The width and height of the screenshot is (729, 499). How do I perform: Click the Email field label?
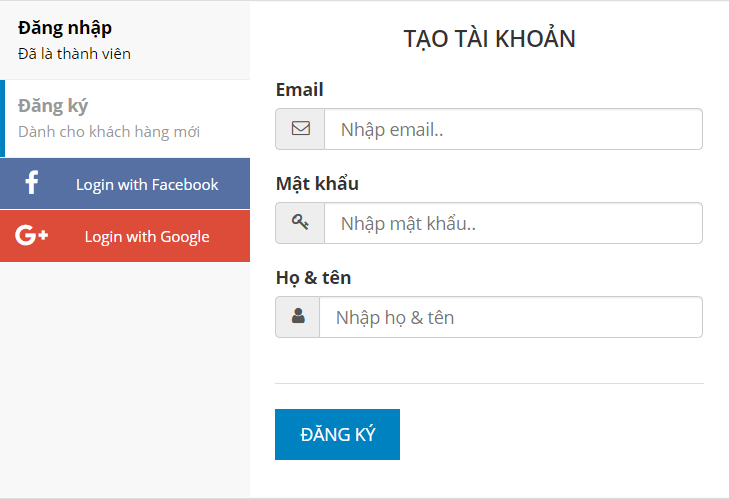299,89
